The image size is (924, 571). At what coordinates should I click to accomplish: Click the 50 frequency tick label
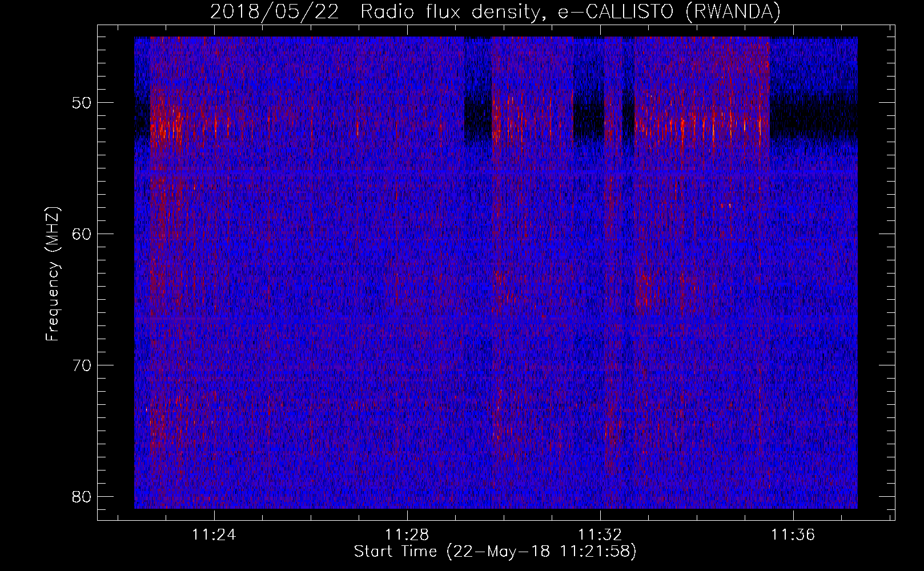pyautogui.click(x=82, y=103)
